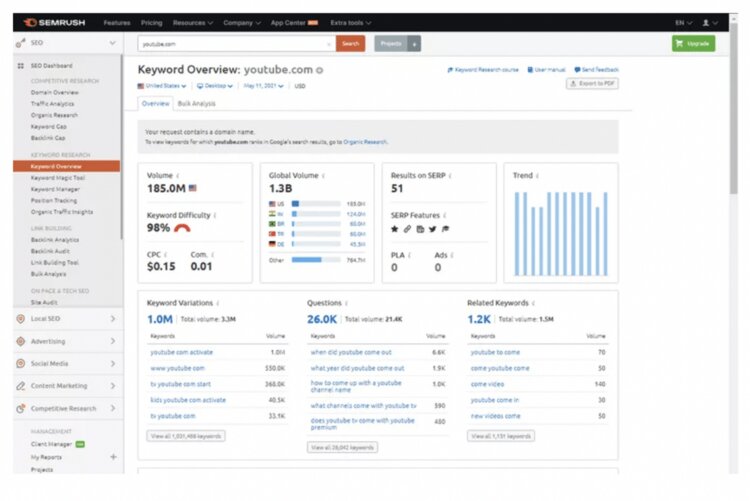Open the user account icon menu
This screenshot has height=501, width=750.
point(709,22)
